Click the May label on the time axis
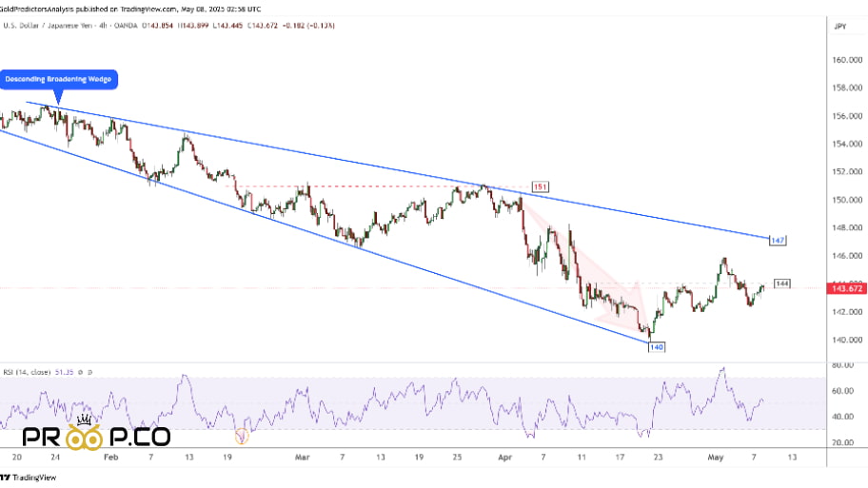Image resolution: width=868 pixels, height=488 pixels. coord(716,457)
